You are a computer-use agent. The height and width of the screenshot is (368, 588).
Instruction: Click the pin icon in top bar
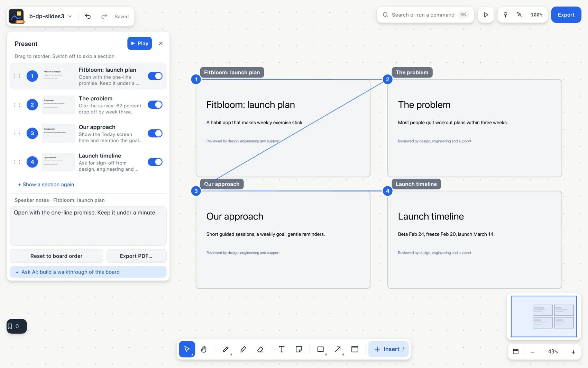[505, 15]
